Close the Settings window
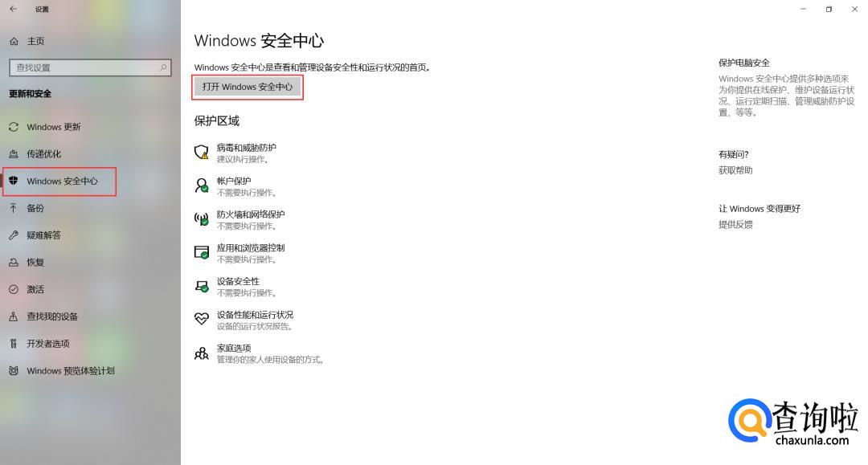This screenshot has height=465, width=868. coord(854,9)
